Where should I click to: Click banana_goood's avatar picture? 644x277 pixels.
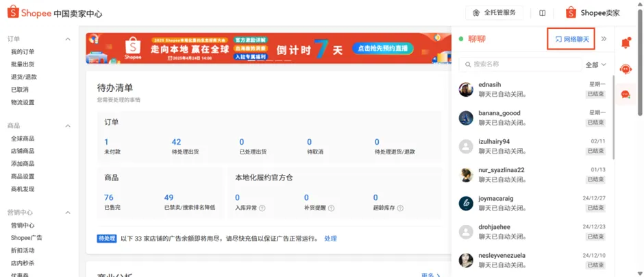click(x=466, y=118)
